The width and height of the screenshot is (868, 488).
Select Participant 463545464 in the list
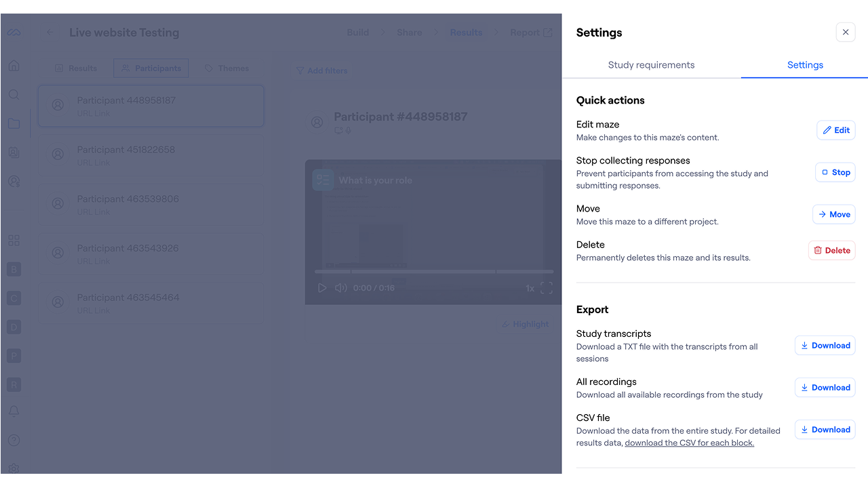click(151, 303)
